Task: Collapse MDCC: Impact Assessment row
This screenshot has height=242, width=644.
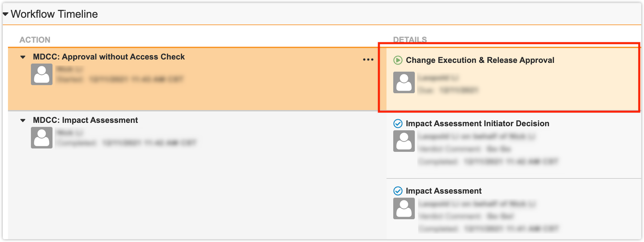Action: click(23, 121)
